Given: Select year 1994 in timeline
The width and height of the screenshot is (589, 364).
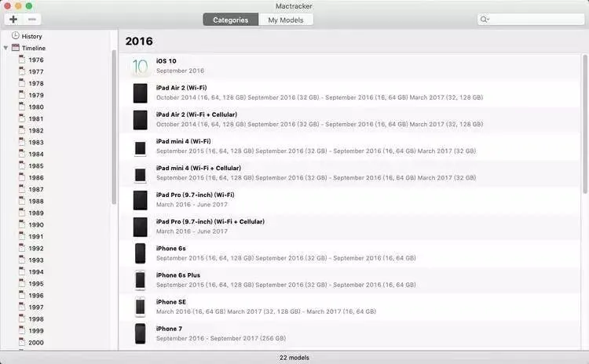Looking at the screenshot, I should 36,272.
